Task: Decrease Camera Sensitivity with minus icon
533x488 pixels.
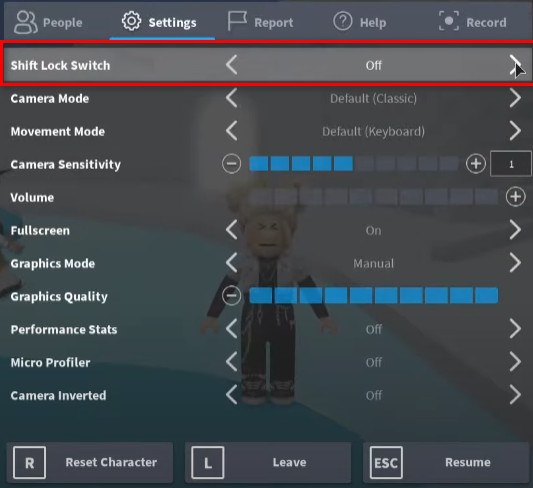Action: coord(231,164)
